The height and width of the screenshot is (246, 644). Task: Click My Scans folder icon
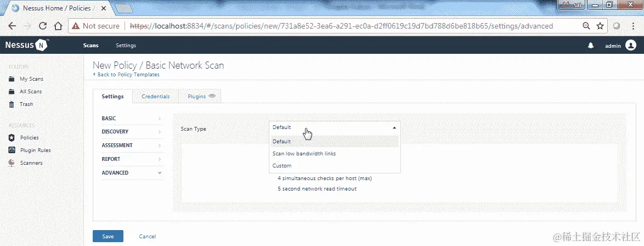(x=12, y=79)
